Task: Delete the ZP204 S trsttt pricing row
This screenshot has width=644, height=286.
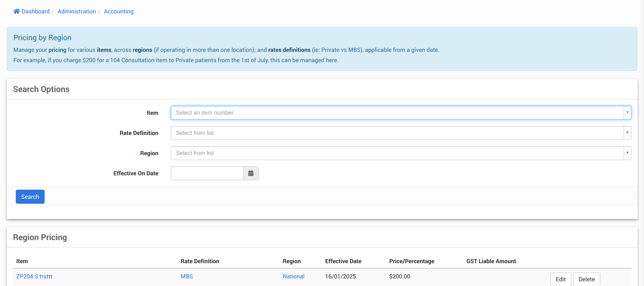Action: [x=586, y=279]
